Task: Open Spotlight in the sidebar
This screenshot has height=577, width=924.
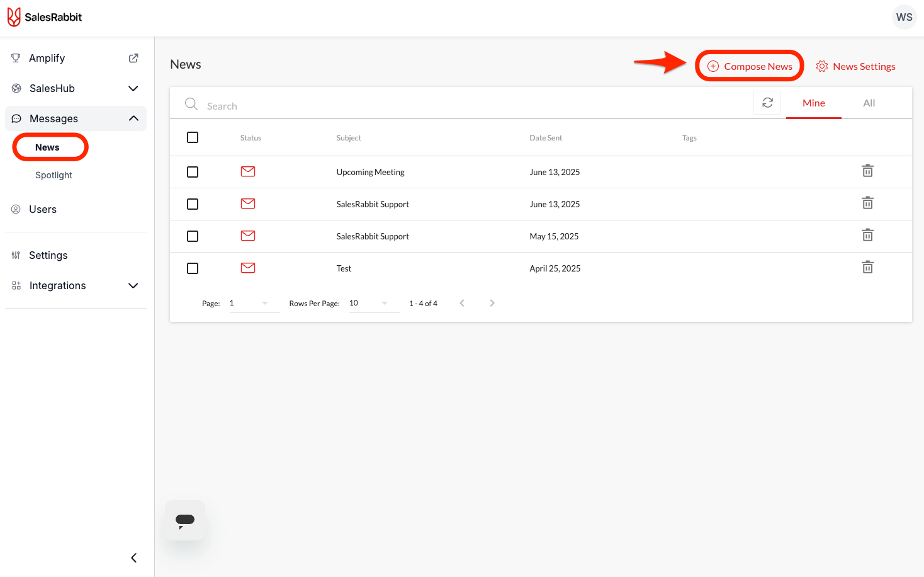Action: [54, 175]
